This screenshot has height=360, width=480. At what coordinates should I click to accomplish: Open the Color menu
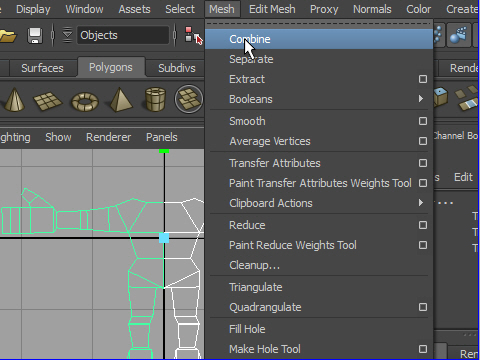[x=419, y=9]
